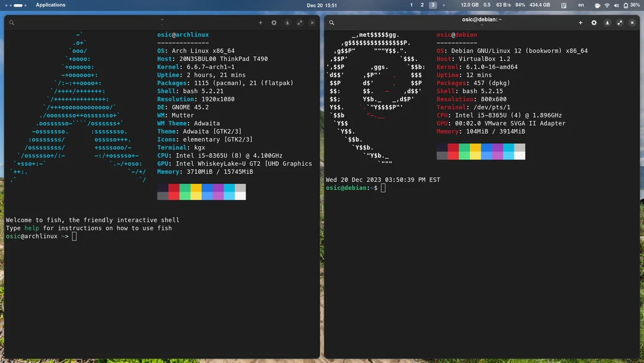Enable caffeine mode via the coffee cup icon
Viewport: 644px width, 363px height.
click(597, 5)
